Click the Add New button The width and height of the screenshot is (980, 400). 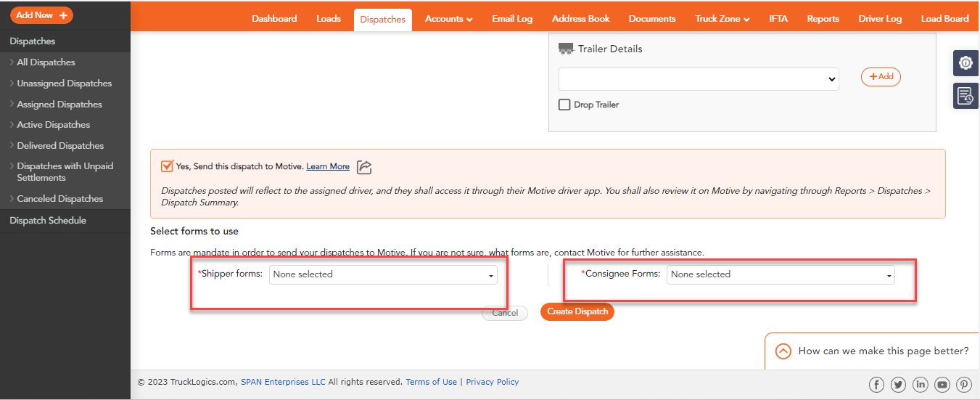(41, 15)
